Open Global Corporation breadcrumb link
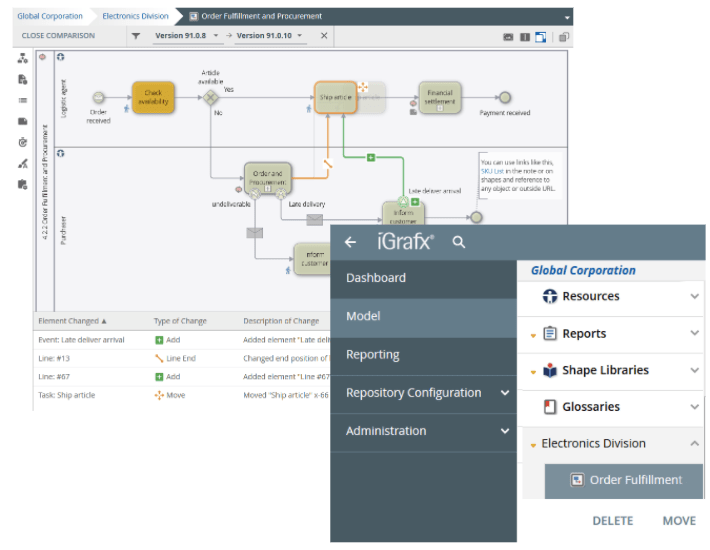The image size is (710, 550). point(50,16)
